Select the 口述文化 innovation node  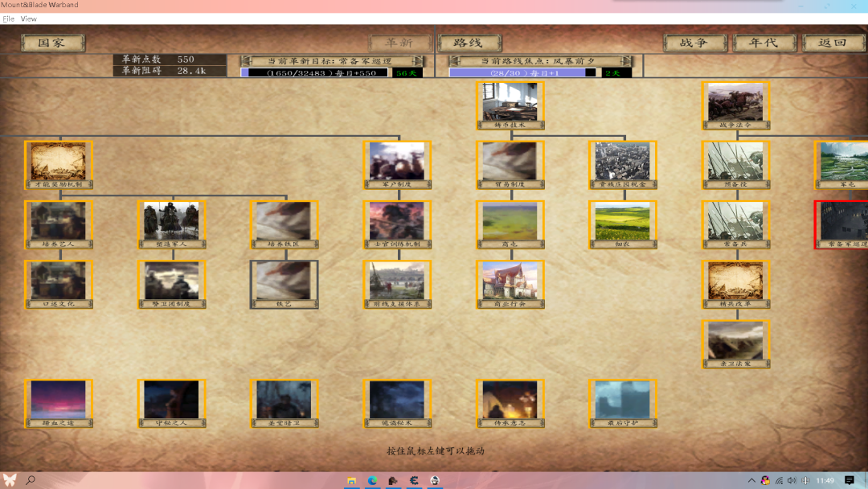click(59, 285)
